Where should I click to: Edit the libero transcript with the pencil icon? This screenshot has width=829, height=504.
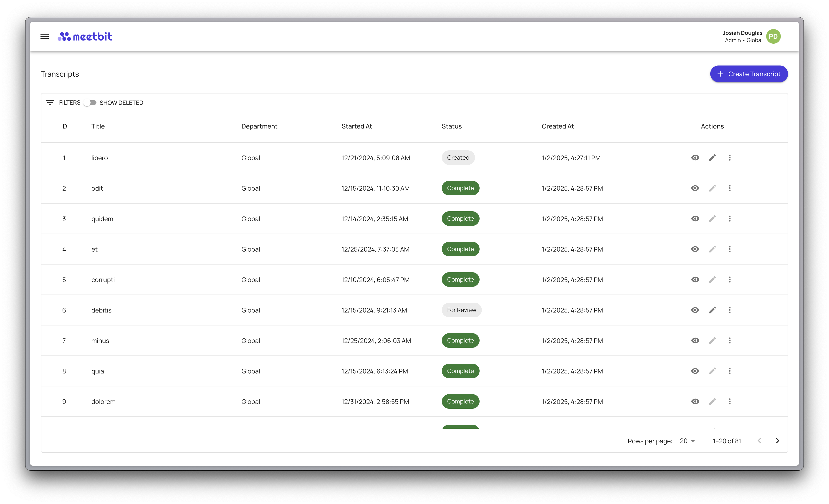pyautogui.click(x=712, y=158)
